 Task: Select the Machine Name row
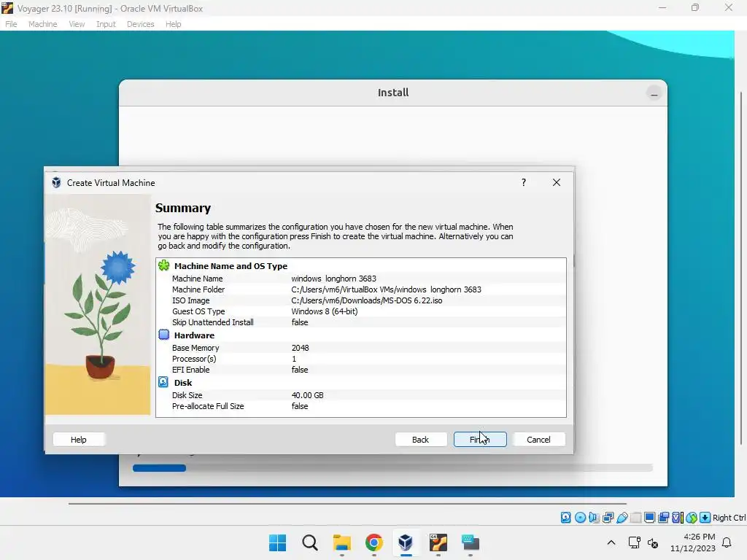[361, 279]
